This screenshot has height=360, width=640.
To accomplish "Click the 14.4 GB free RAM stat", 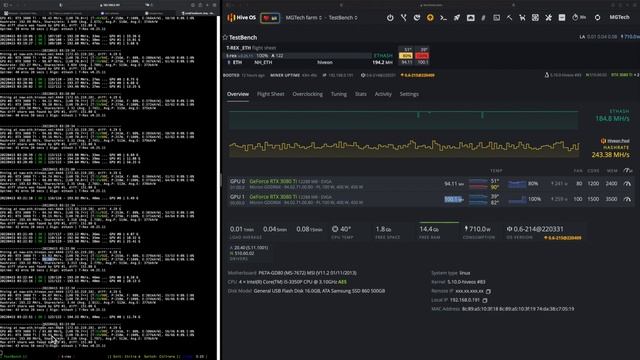I will (430, 231).
